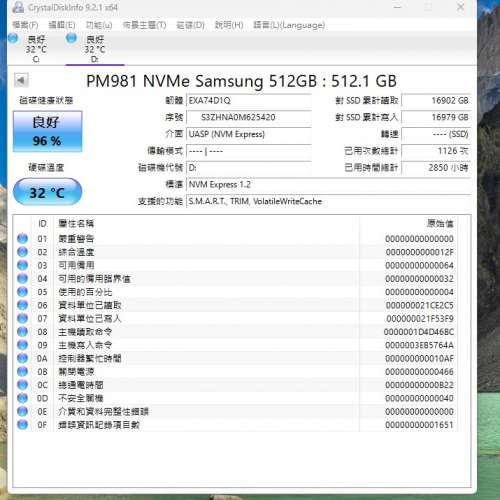
Task: Click the status orb for attribute 05
Action: tap(22, 292)
